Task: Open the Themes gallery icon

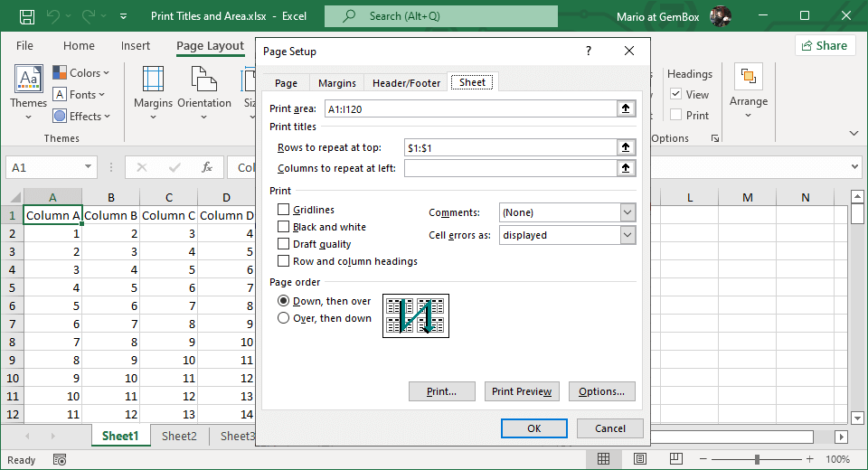Action: tap(28, 81)
